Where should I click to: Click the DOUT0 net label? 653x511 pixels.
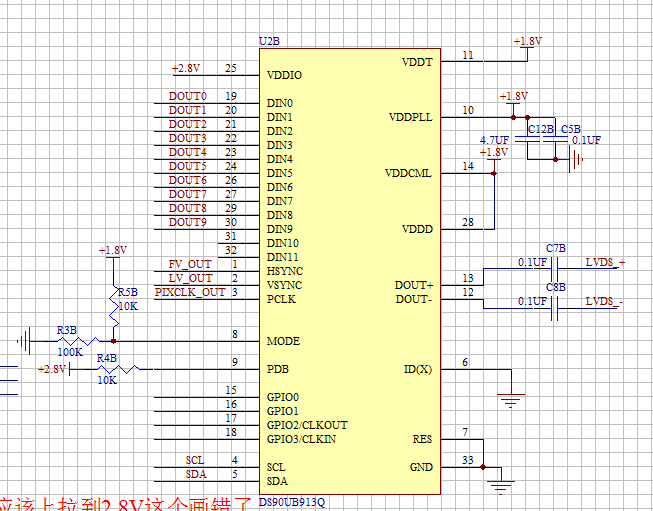click(x=187, y=96)
